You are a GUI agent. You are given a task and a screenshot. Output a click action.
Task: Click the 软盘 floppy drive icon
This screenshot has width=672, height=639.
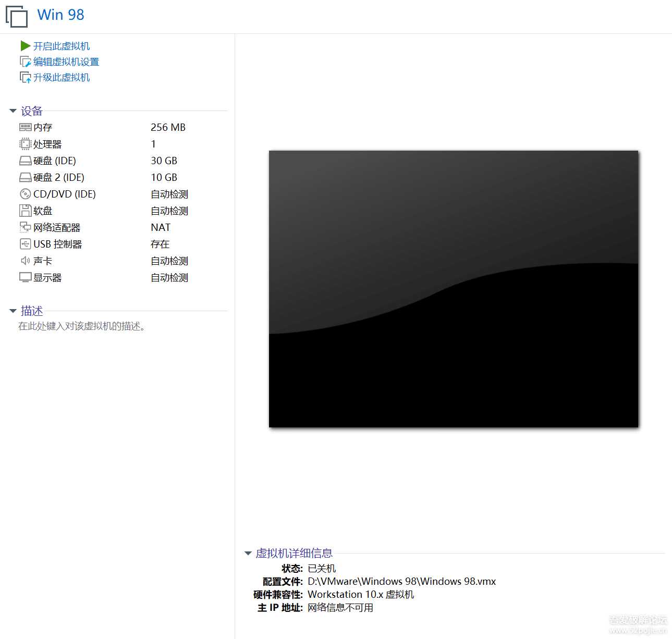(x=26, y=210)
